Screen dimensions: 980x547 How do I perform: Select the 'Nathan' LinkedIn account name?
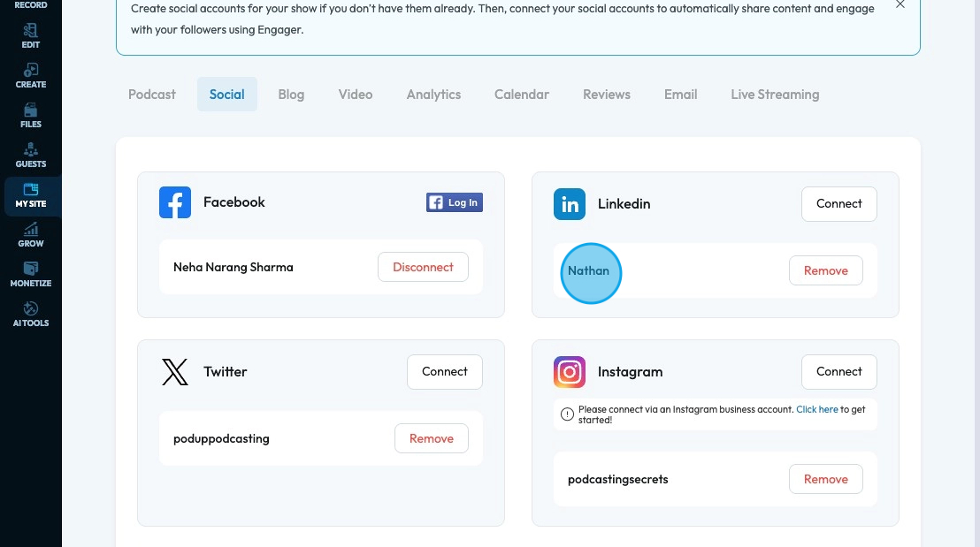[x=588, y=271]
